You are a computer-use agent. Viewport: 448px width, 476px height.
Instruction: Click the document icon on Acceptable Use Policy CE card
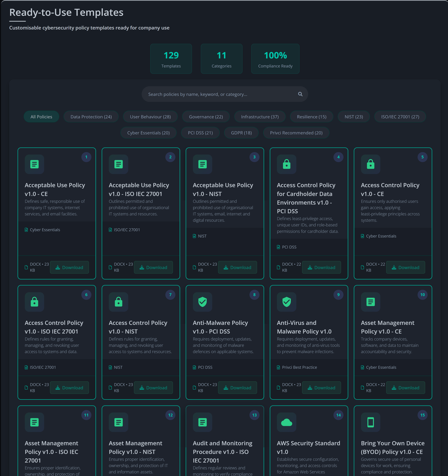click(34, 164)
